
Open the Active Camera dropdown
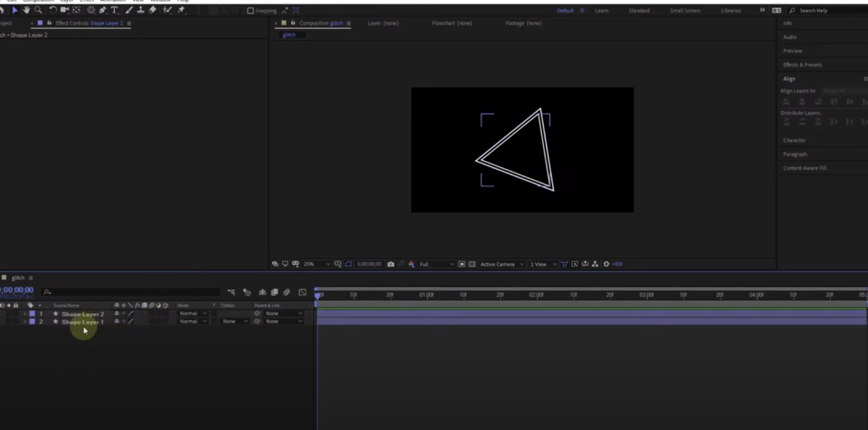(501, 264)
